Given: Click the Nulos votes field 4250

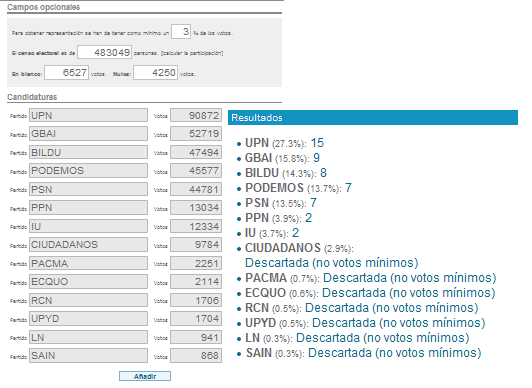Looking at the screenshot, I should coord(155,73).
